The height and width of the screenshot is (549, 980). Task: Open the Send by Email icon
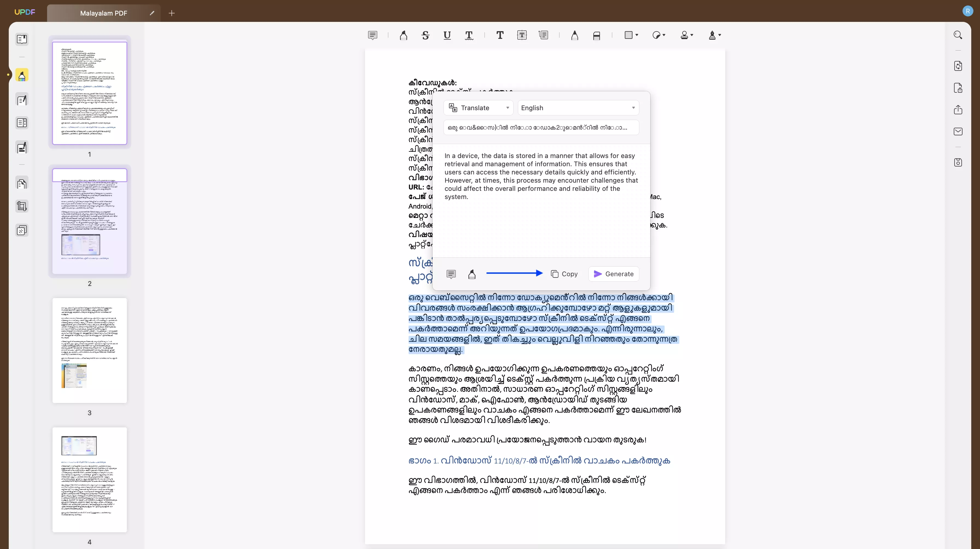tap(958, 132)
